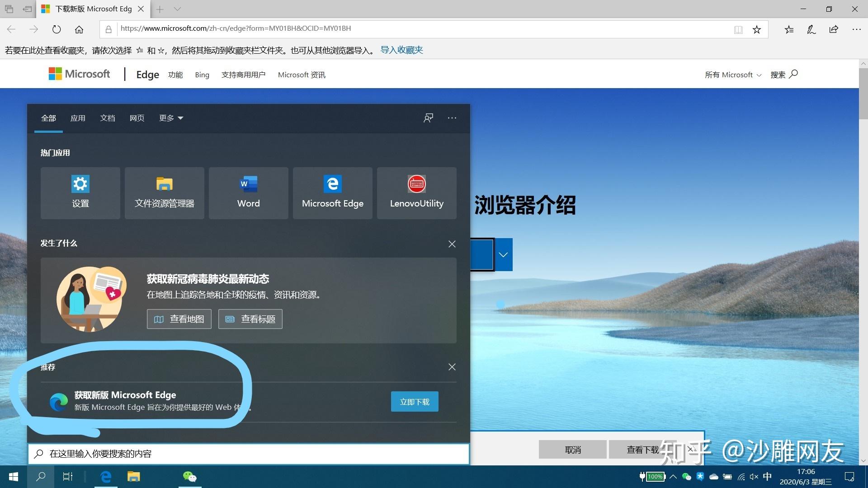Open the search panel's options (three dots)
The image size is (868, 488).
[x=452, y=118]
